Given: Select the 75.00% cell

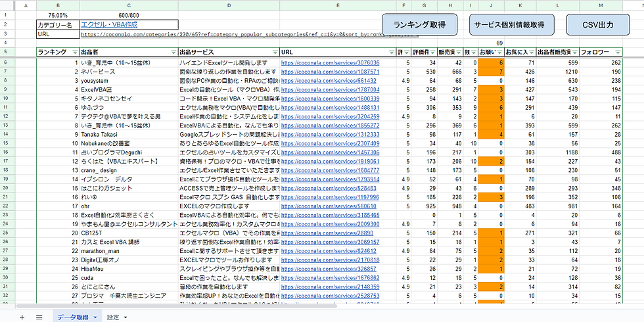Looking at the screenshot, I should point(58,16).
